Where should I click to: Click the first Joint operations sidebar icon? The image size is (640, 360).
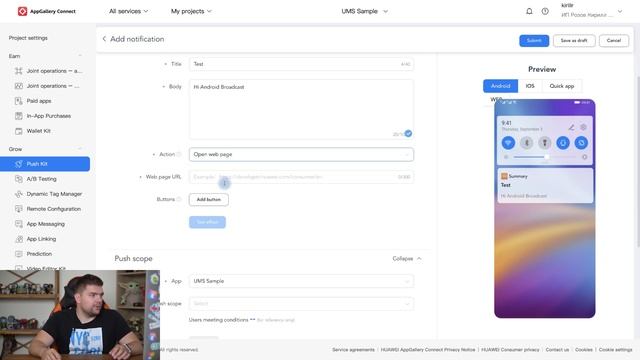click(18, 71)
